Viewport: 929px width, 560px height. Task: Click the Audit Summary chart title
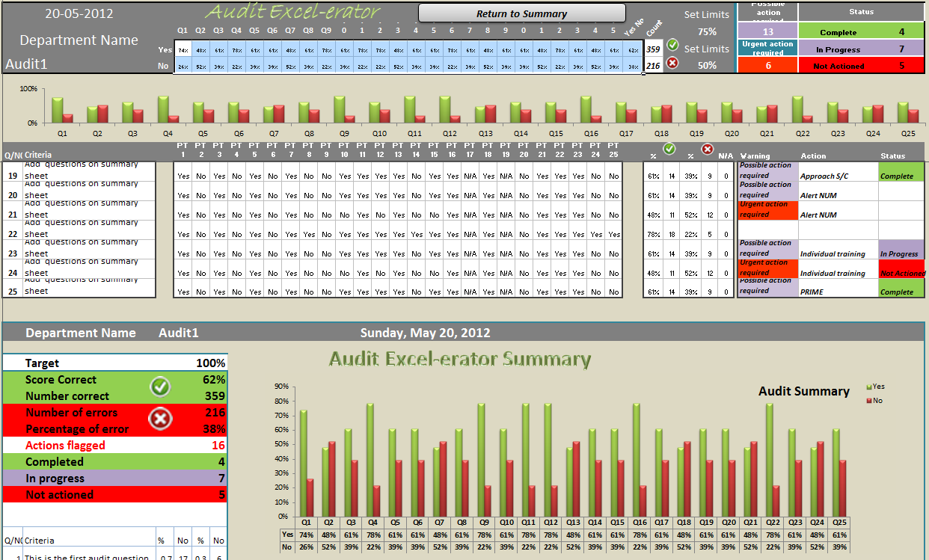[803, 391]
